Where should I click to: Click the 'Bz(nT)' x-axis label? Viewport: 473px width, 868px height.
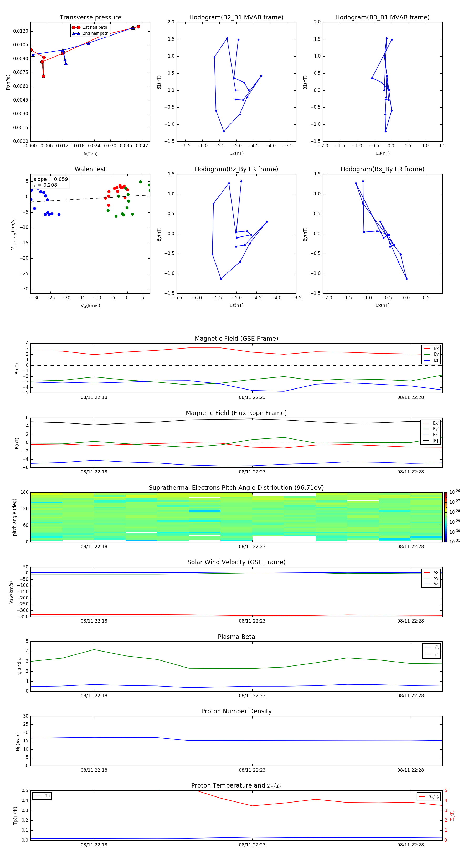click(236, 305)
